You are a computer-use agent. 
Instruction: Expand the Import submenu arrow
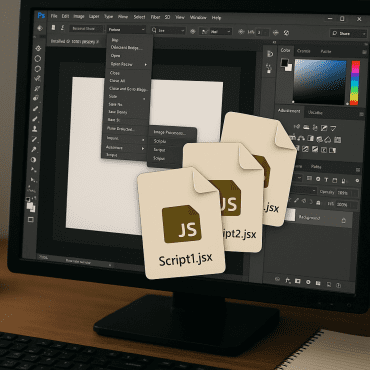(x=143, y=140)
